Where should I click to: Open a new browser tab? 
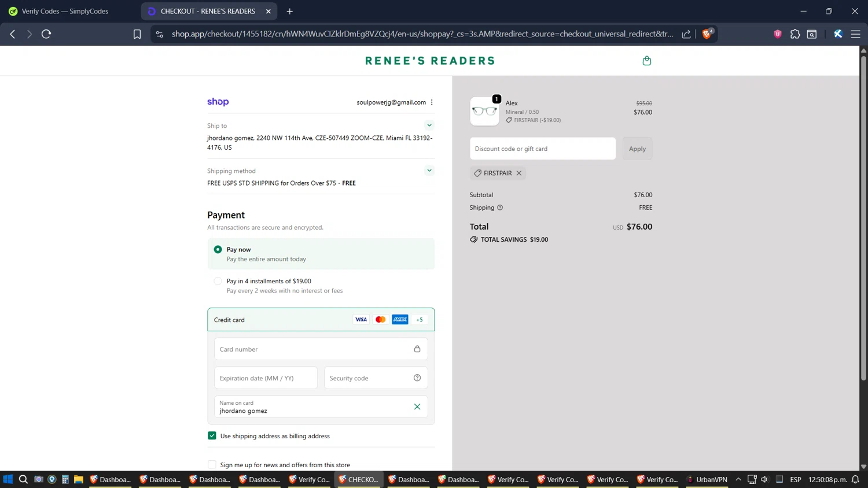(290, 11)
